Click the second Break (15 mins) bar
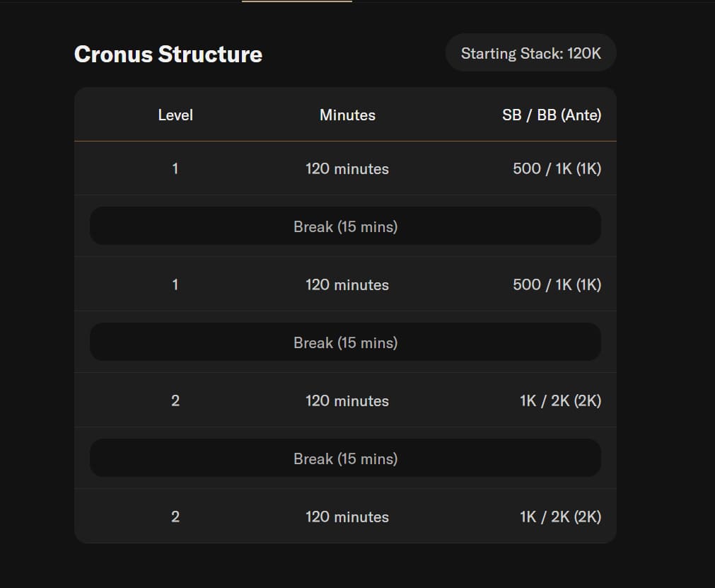The width and height of the screenshot is (715, 588). point(345,342)
